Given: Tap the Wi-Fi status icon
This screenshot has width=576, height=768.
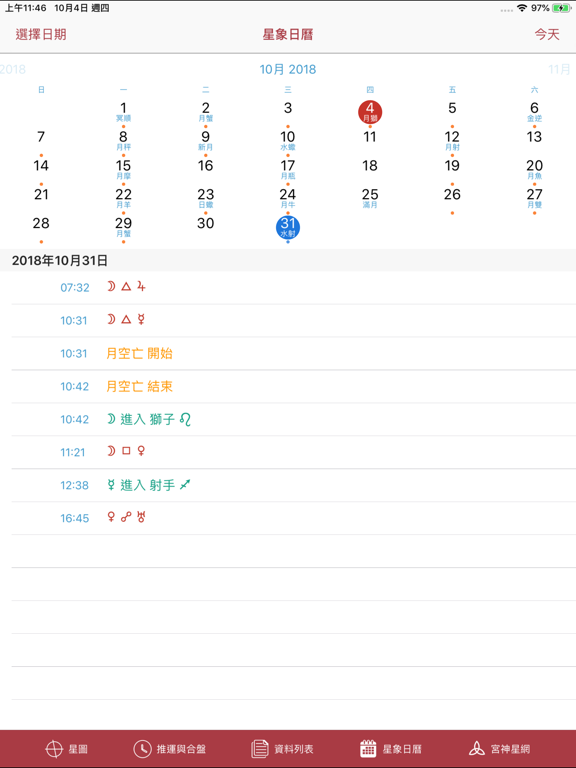Looking at the screenshot, I should point(522,8).
